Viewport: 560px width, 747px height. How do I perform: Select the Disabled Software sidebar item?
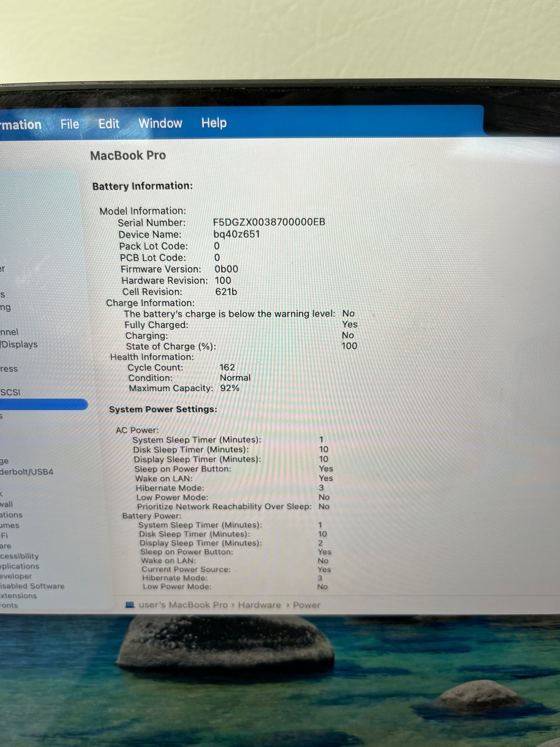tap(32, 586)
